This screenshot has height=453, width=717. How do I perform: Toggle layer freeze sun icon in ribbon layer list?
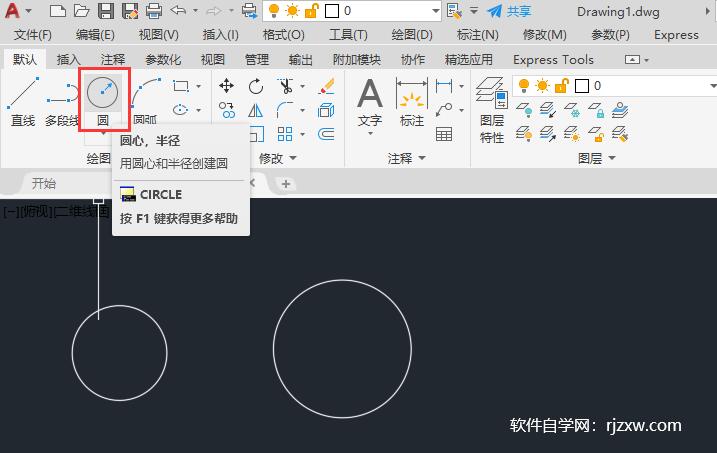click(x=542, y=85)
